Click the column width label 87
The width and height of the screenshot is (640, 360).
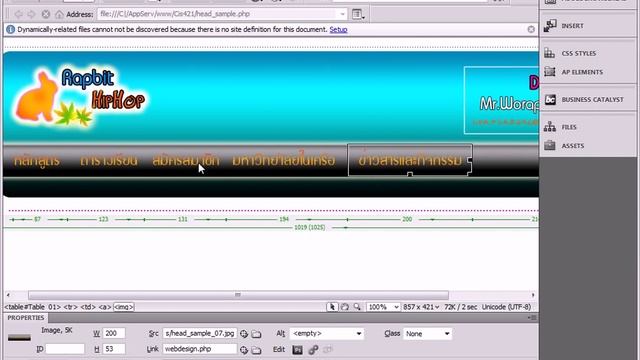pos(37,220)
